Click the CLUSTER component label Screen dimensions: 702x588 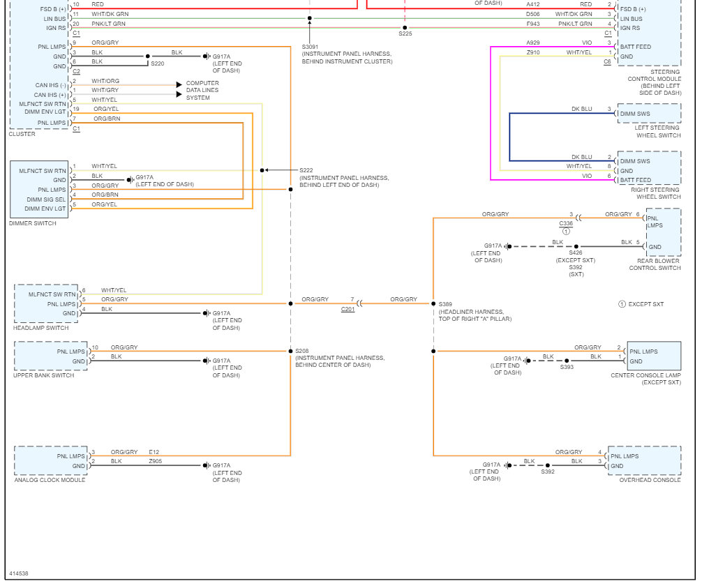pos(22,134)
